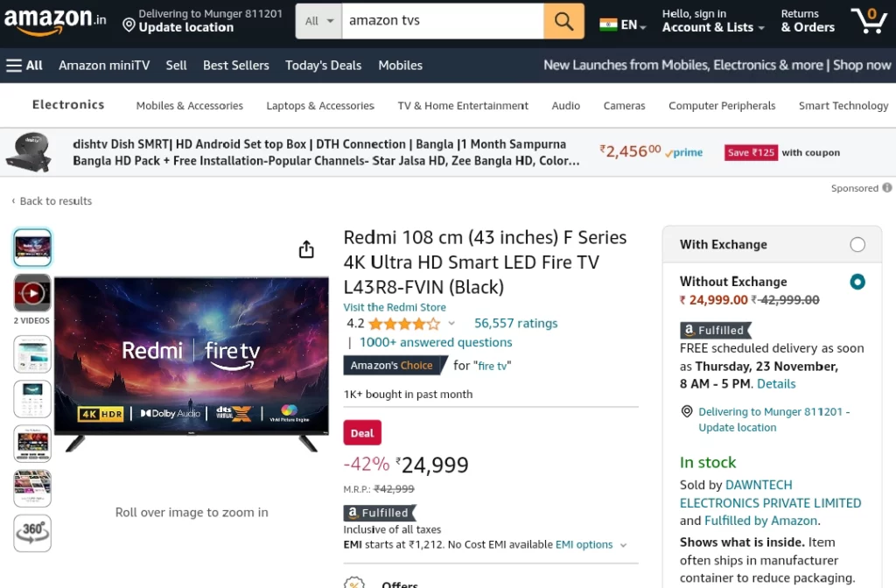Expand the EMI options chevron
Image resolution: width=896 pixels, height=588 pixels.
[x=623, y=545]
